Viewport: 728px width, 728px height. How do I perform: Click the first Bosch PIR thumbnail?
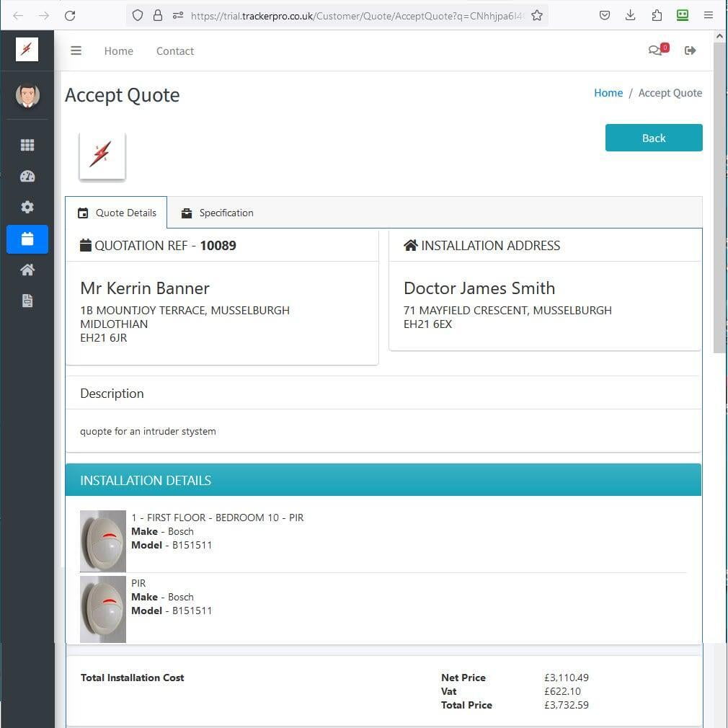click(x=103, y=541)
